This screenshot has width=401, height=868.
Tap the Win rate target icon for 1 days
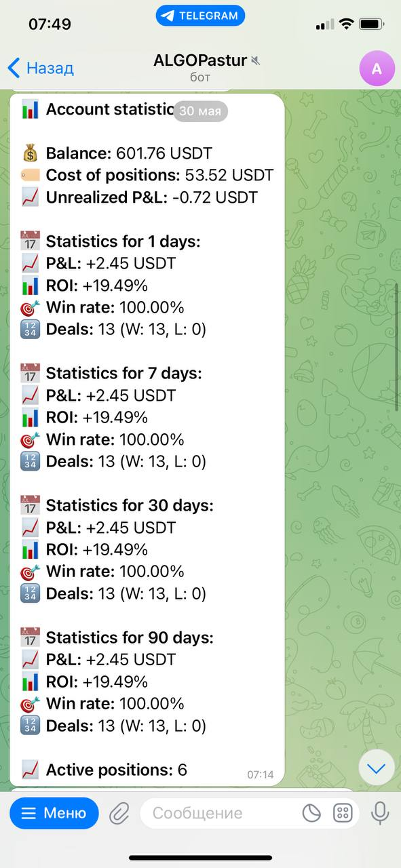pyautogui.click(x=30, y=308)
